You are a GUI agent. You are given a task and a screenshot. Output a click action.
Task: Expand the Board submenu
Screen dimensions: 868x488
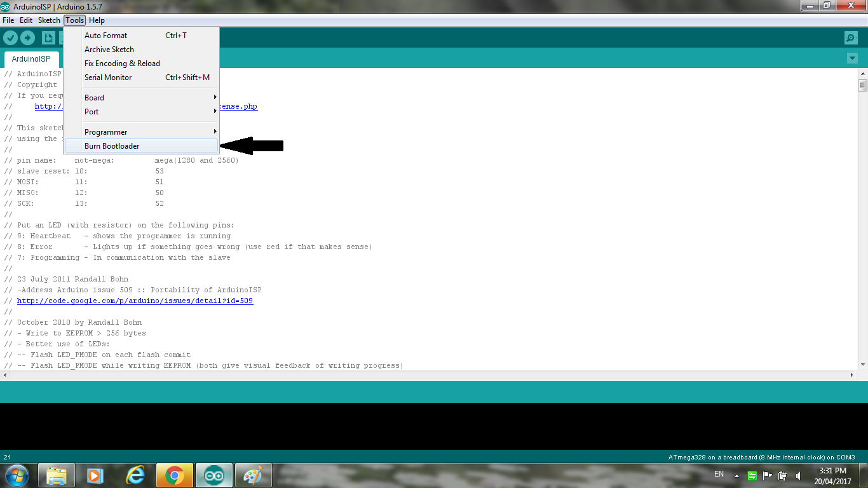[141, 98]
